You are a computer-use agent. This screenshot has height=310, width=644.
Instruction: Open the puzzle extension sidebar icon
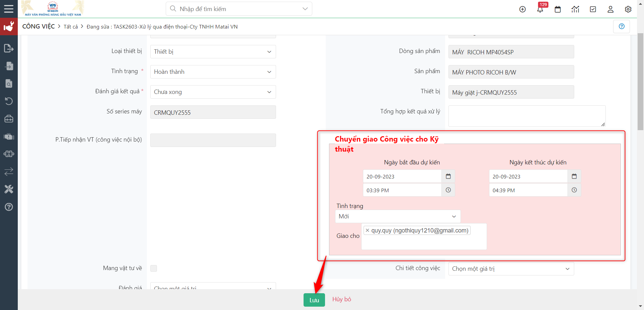pos(9,154)
